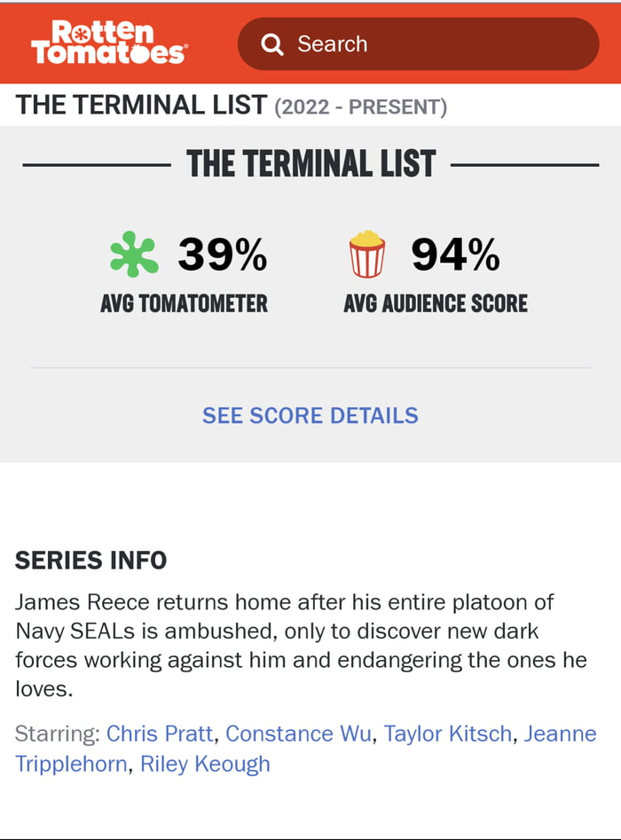Click the Avg Audience Score label
This screenshot has width=621, height=840.
point(436,303)
